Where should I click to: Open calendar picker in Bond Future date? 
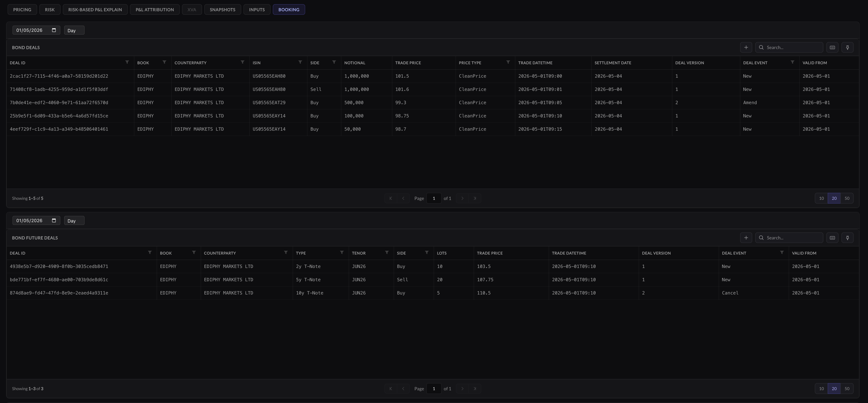[54, 221]
